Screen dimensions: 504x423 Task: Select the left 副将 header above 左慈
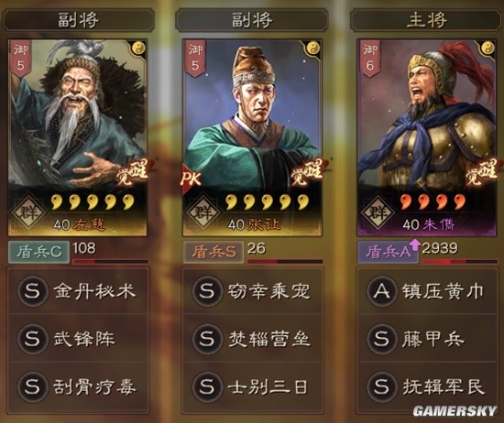click(79, 20)
